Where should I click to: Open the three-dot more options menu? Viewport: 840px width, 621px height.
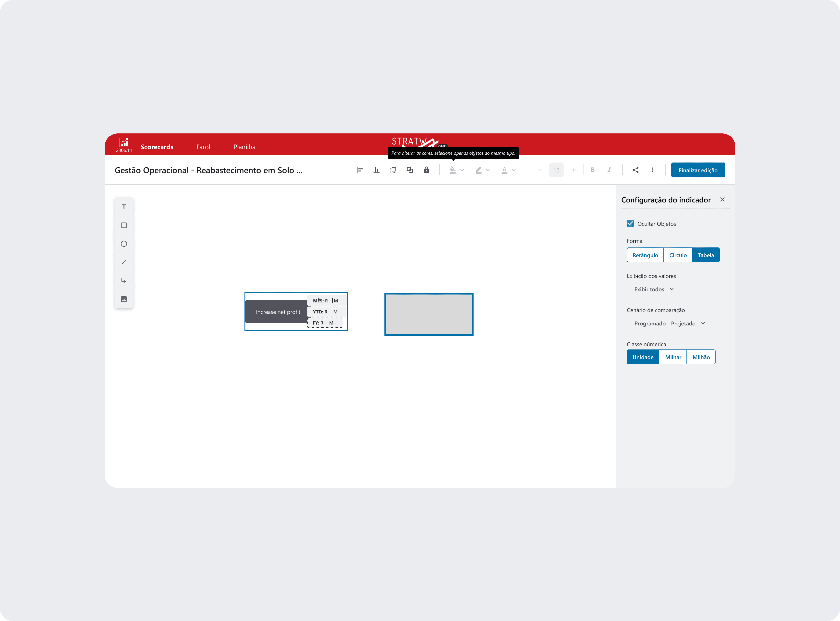pyautogui.click(x=652, y=170)
